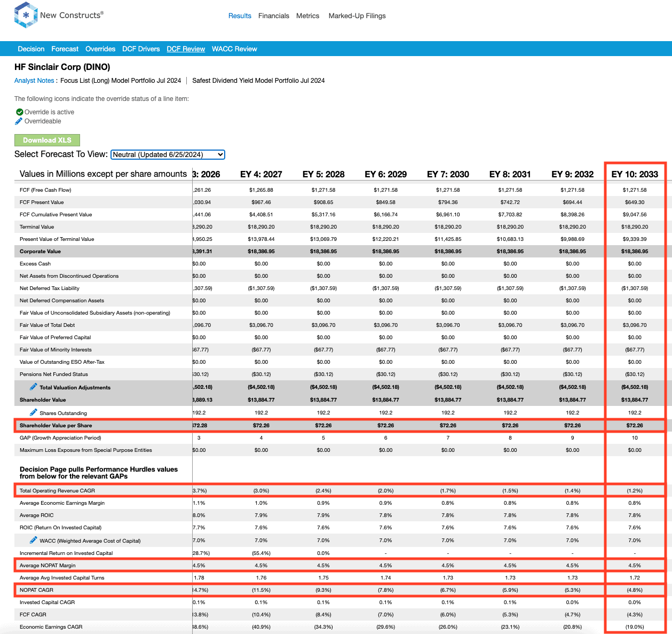Open the Analyst Notes link
This screenshot has width=672, height=634.
tap(34, 81)
